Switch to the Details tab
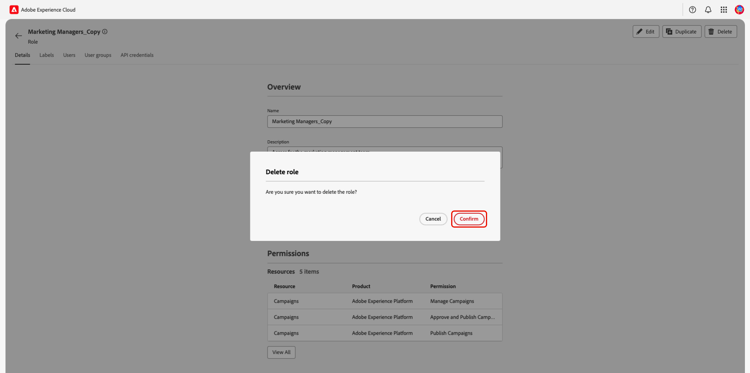The height and width of the screenshot is (373, 750). pos(22,55)
